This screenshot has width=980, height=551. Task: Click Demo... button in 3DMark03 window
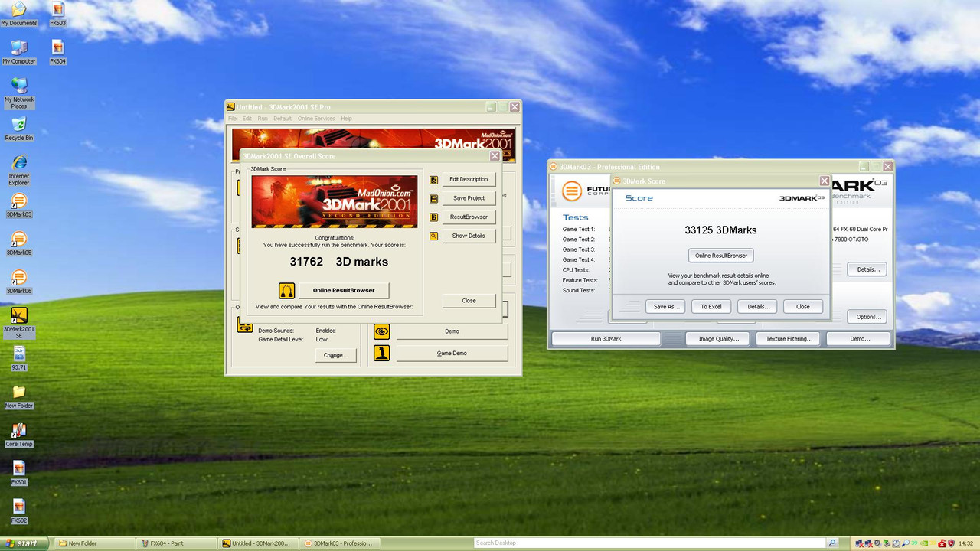click(859, 338)
